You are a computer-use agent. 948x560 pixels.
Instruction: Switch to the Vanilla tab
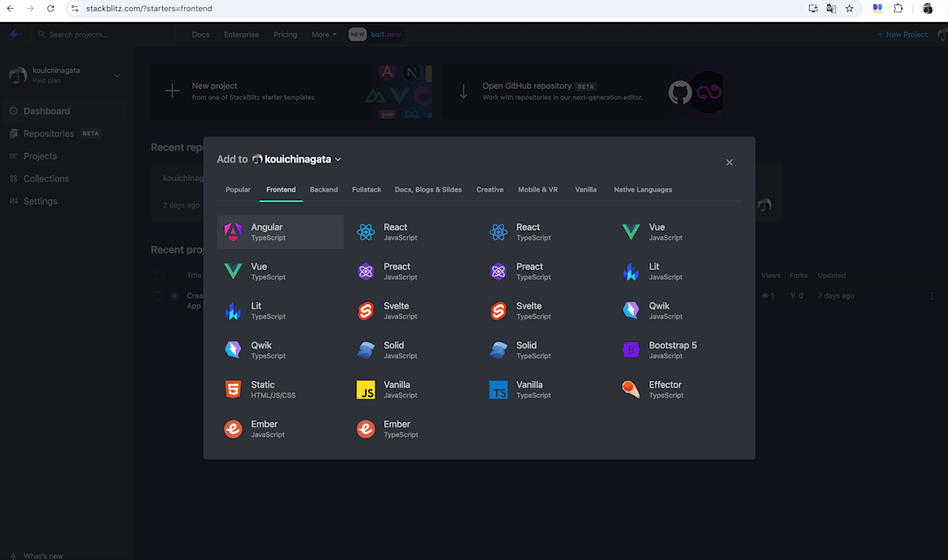coord(585,190)
